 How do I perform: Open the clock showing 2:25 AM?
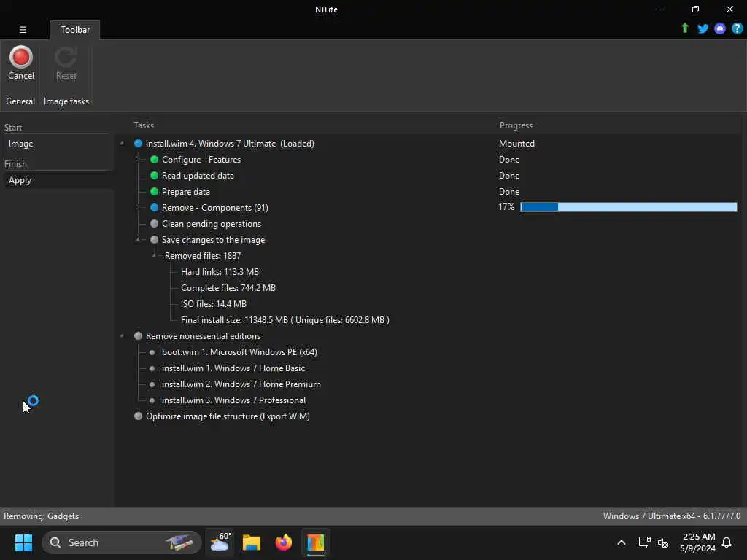click(x=698, y=542)
